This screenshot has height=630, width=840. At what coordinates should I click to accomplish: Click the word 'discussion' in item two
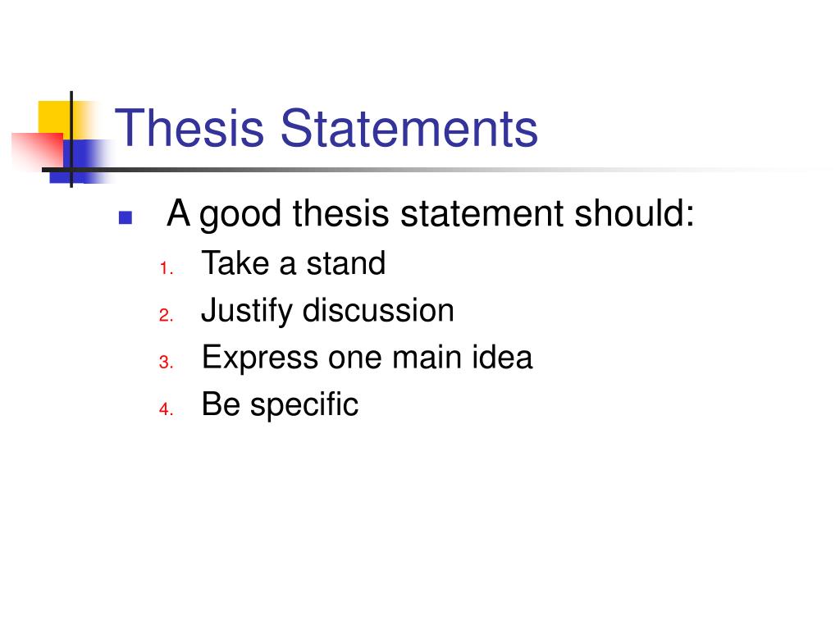tap(378, 310)
